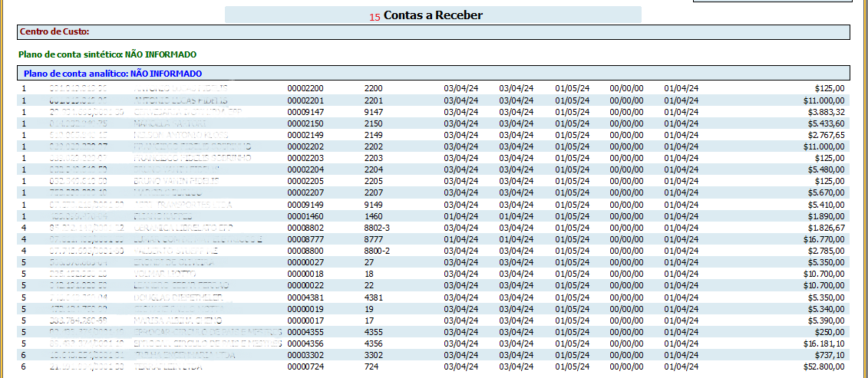Click document number 00009147
The height and width of the screenshot is (378, 868).
(x=305, y=112)
